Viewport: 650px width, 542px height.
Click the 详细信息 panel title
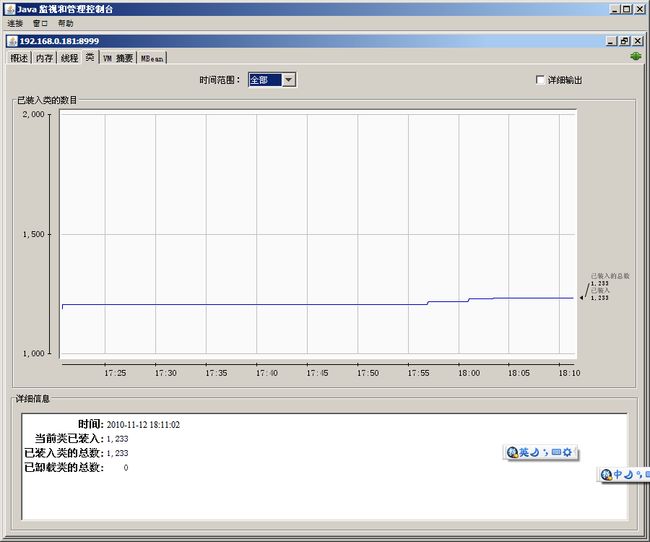[x=33, y=399]
